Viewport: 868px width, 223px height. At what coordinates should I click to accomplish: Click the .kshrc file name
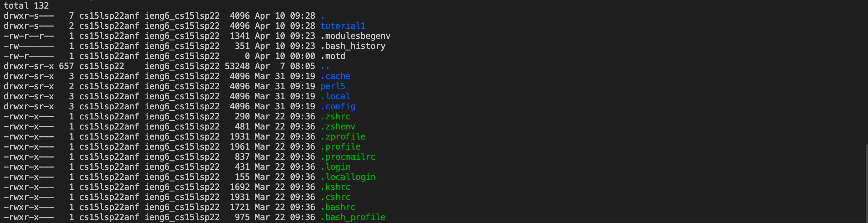point(335,187)
